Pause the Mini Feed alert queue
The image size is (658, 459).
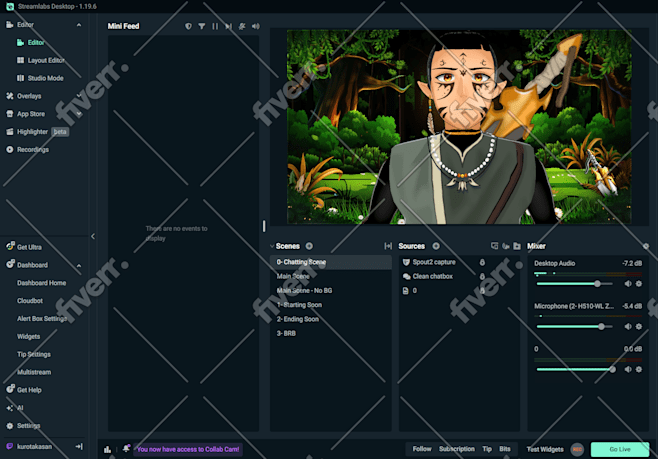point(215,26)
